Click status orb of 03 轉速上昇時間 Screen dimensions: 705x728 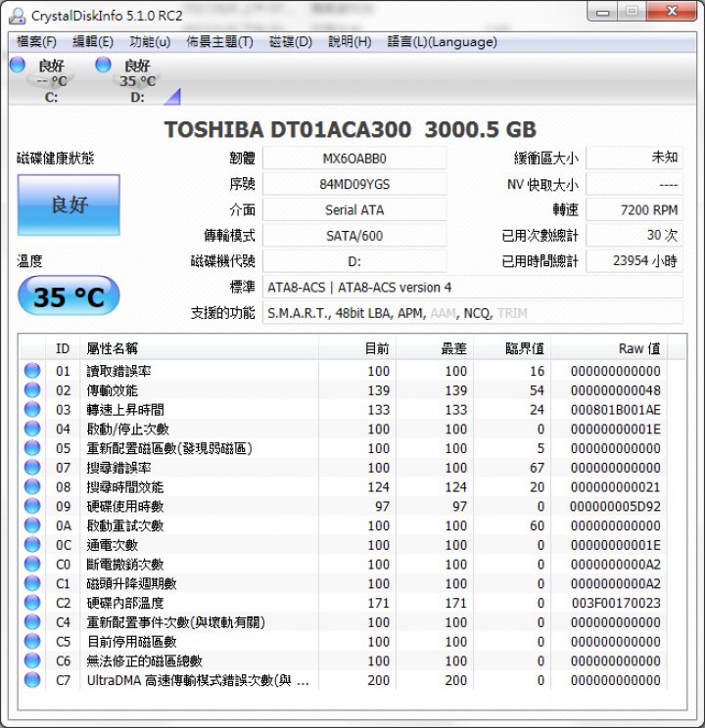32,409
